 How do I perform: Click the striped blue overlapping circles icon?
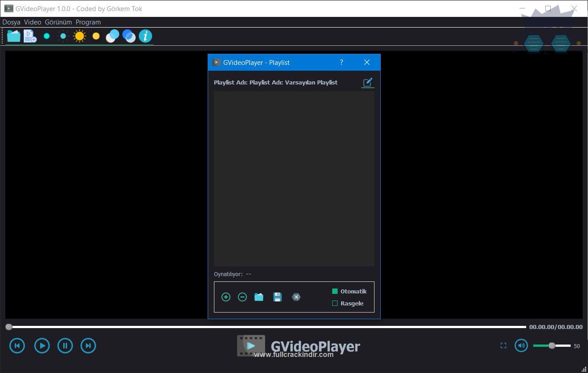coord(129,36)
